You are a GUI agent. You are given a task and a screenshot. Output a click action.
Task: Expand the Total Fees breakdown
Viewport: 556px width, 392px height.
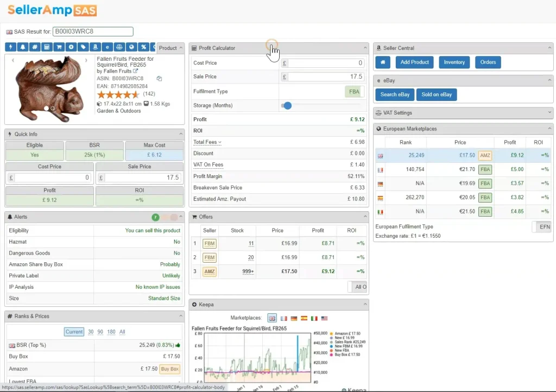[x=207, y=142]
